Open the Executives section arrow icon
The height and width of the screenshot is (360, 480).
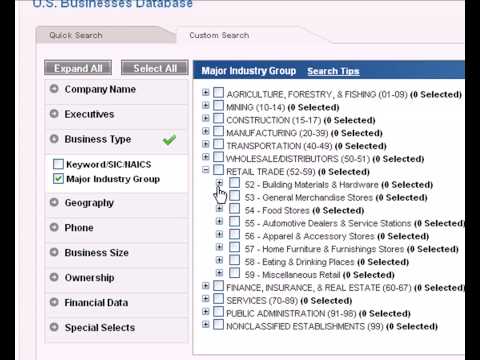point(54,114)
